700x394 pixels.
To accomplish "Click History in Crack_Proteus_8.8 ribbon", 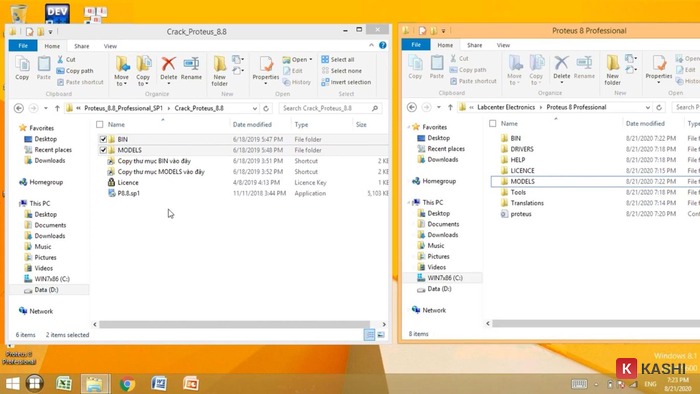I will click(297, 82).
